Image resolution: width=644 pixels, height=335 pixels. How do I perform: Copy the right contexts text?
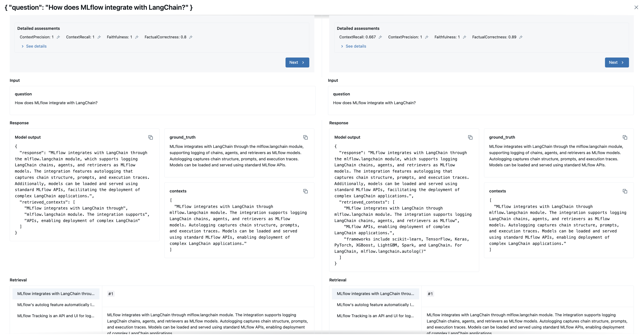click(625, 191)
